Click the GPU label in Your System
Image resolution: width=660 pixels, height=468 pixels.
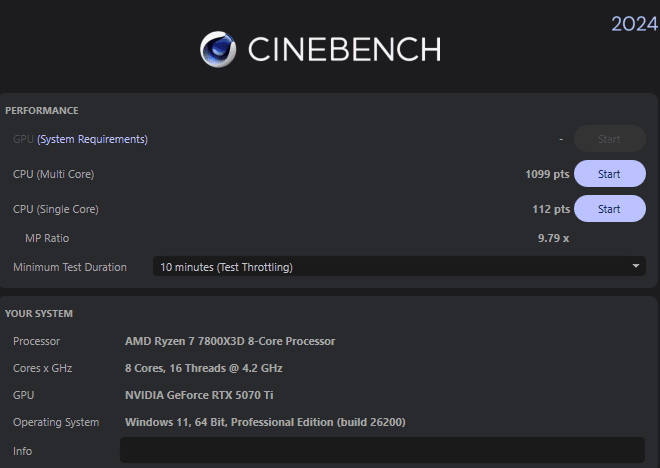[x=24, y=395]
